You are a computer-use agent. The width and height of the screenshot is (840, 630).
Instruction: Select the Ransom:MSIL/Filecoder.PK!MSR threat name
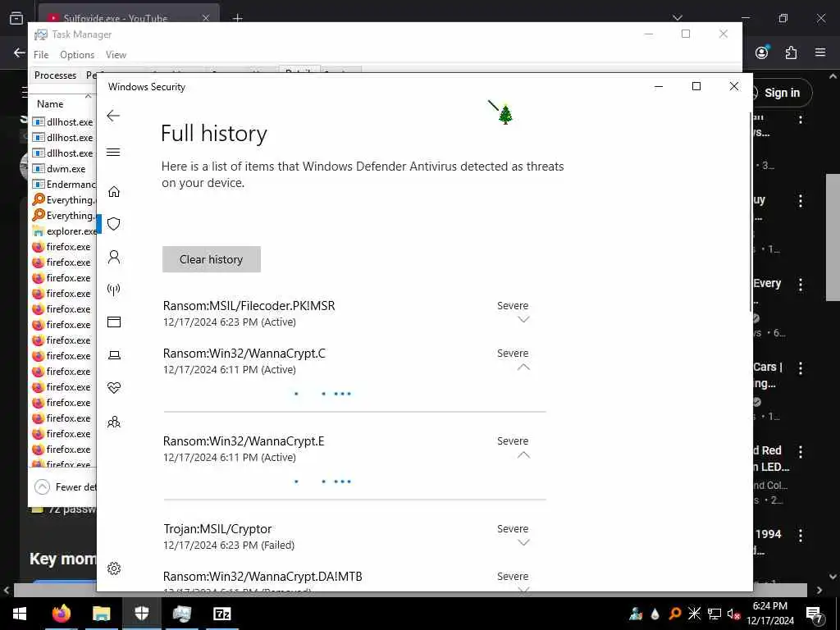(249, 306)
